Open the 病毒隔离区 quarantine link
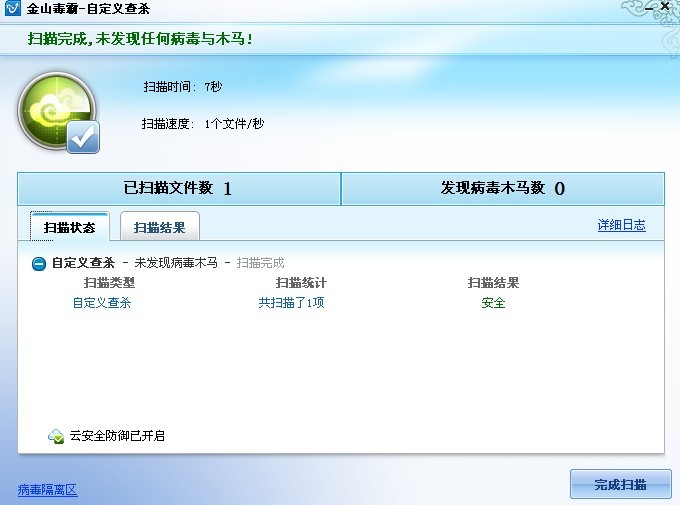Image resolution: width=680 pixels, height=505 pixels. click(47, 490)
